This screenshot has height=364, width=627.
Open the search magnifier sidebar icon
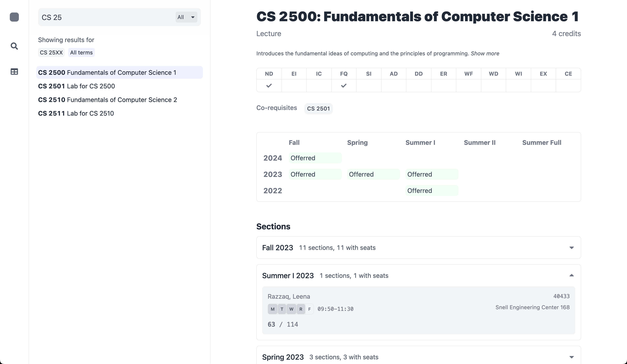click(x=14, y=46)
